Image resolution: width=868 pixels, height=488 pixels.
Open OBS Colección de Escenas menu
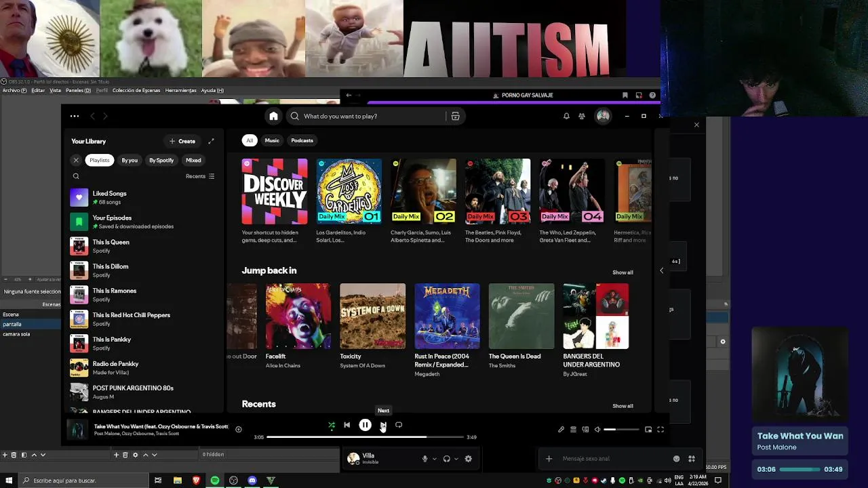(x=136, y=90)
